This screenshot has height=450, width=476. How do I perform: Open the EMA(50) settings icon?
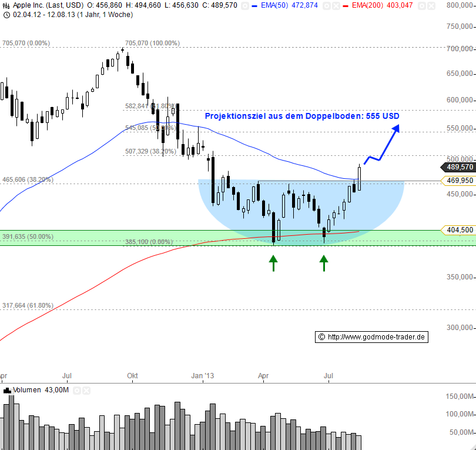tap(327, 5)
